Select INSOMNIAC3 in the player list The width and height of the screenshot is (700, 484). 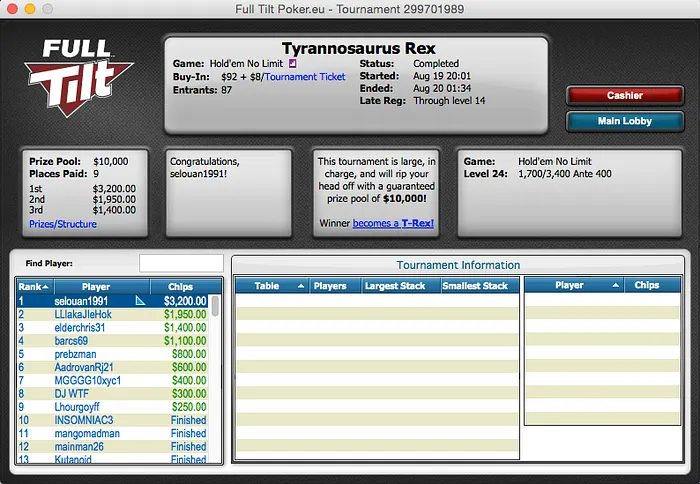84,420
